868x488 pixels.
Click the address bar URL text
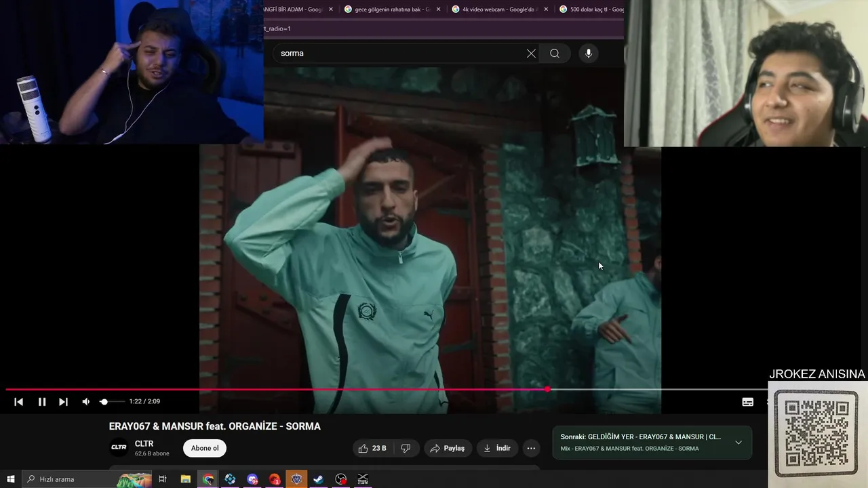click(x=277, y=28)
